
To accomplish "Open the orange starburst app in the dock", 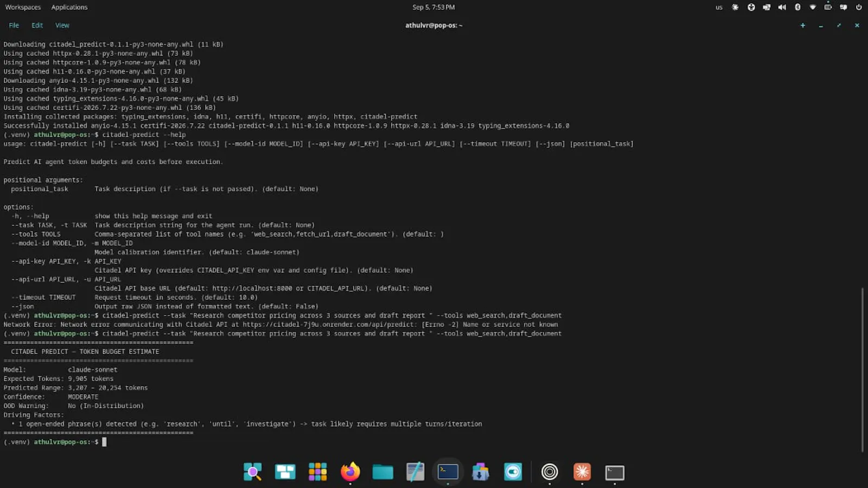I will tap(582, 472).
